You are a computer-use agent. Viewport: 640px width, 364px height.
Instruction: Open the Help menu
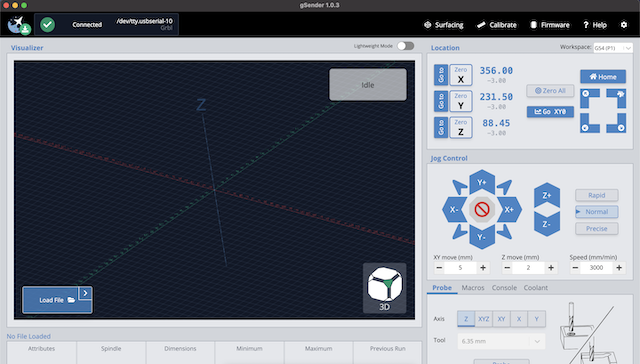[x=595, y=25]
